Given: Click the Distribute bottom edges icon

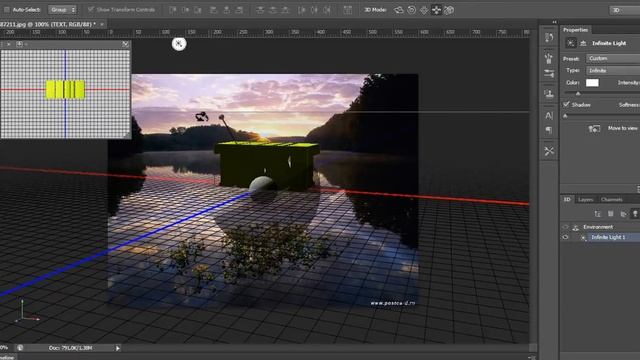Looking at the screenshot, I should click(x=285, y=10).
